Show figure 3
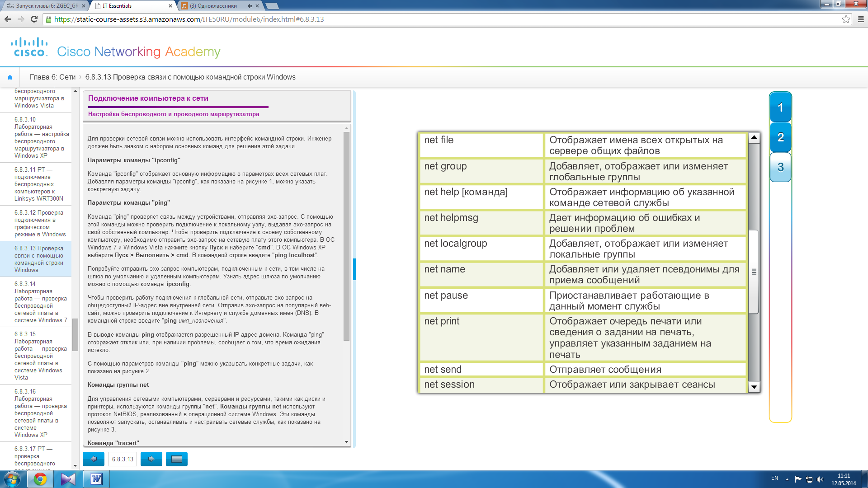Viewport: 868px width, 488px height. pos(780,167)
